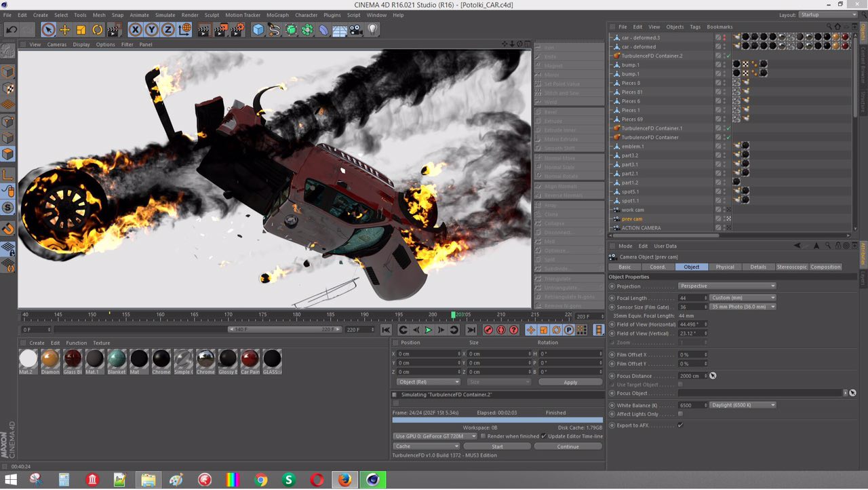Activate the Scale tool in top toolbar
Viewport: 868px width, 490px height.
(81, 29)
